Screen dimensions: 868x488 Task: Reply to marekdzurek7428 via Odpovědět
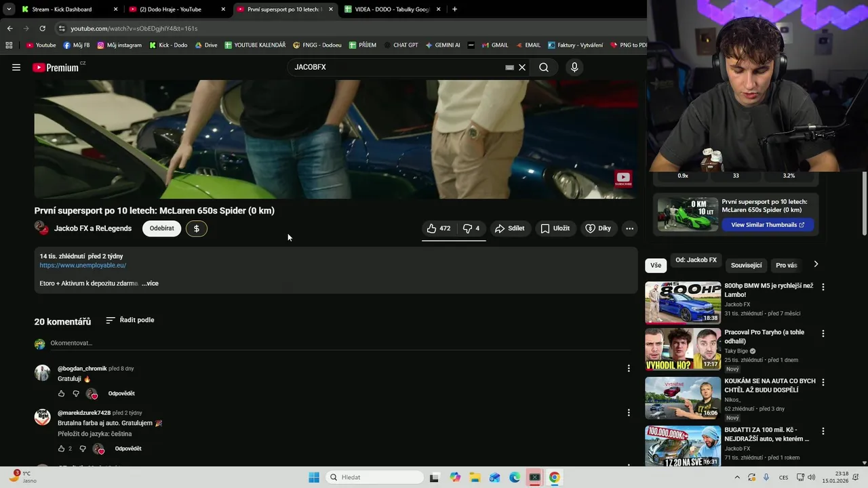tap(128, 449)
